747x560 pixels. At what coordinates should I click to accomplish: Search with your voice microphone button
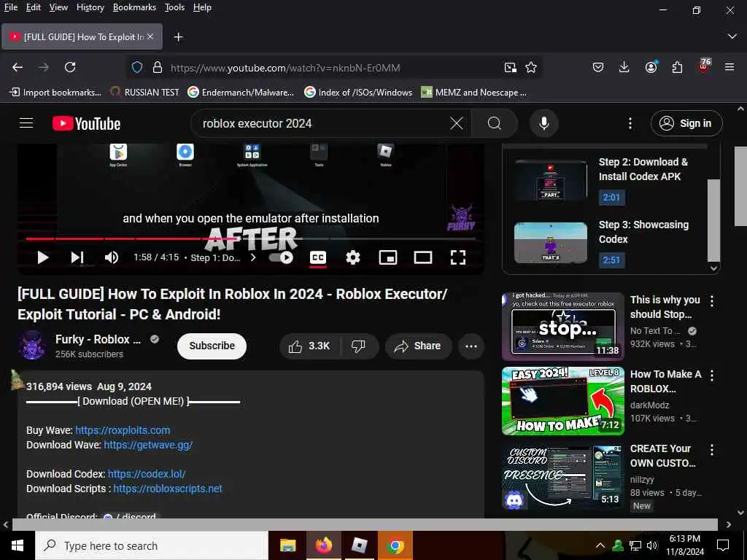543,123
